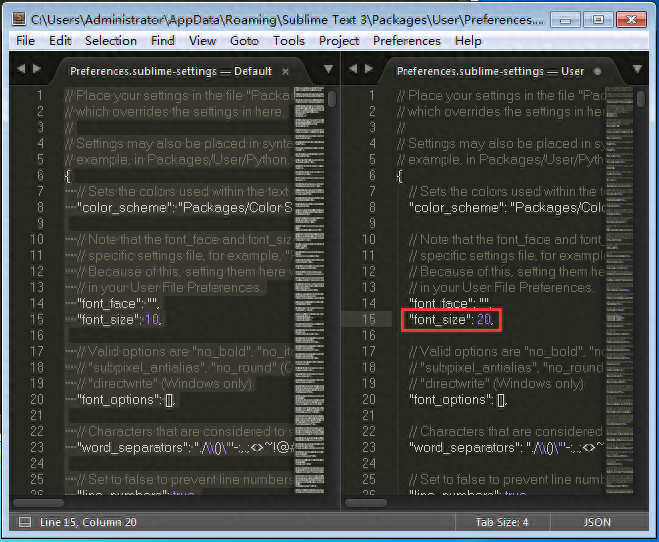Open left pane tab list dropdown
The image size is (659, 542).
tap(329, 69)
